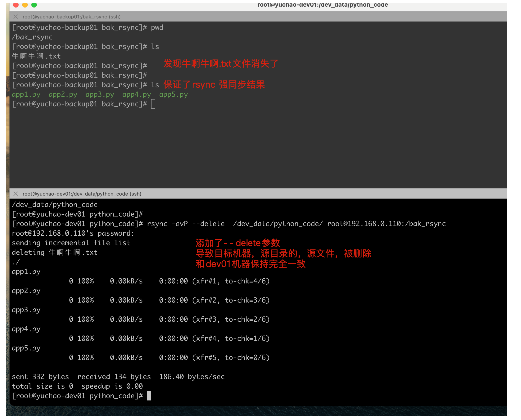The width and height of the screenshot is (521, 420).
Task: Click app1.py in backup ls output
Action: tap(26, 94)
